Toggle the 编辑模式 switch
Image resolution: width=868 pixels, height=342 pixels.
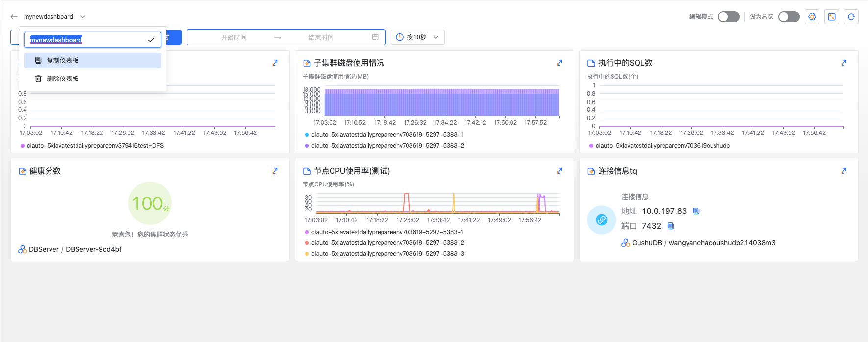[x=728, y=17]
